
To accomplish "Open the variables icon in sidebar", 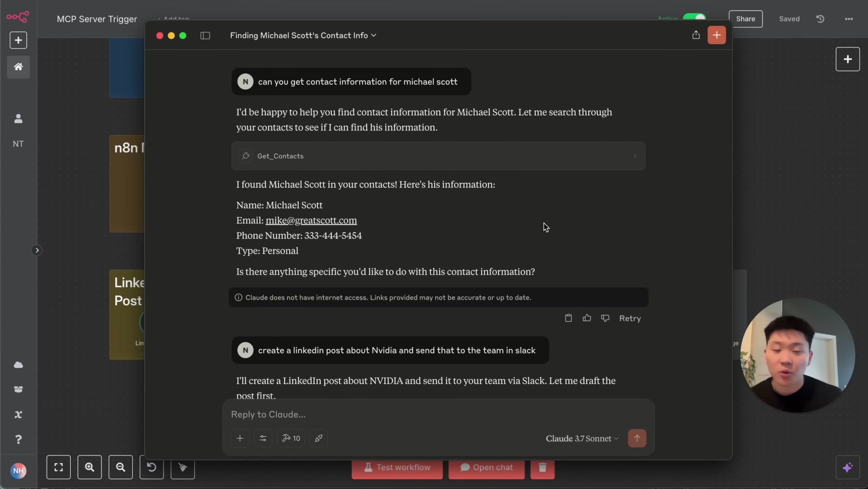I will pos(18,415).
